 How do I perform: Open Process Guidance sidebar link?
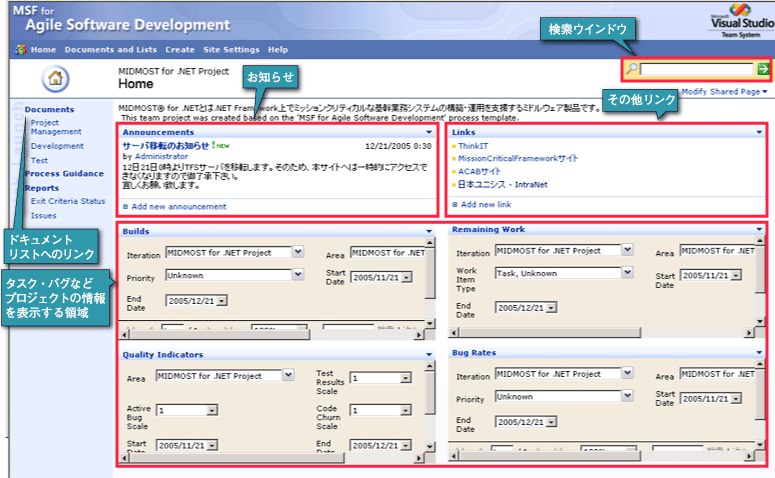pos(64,174)
